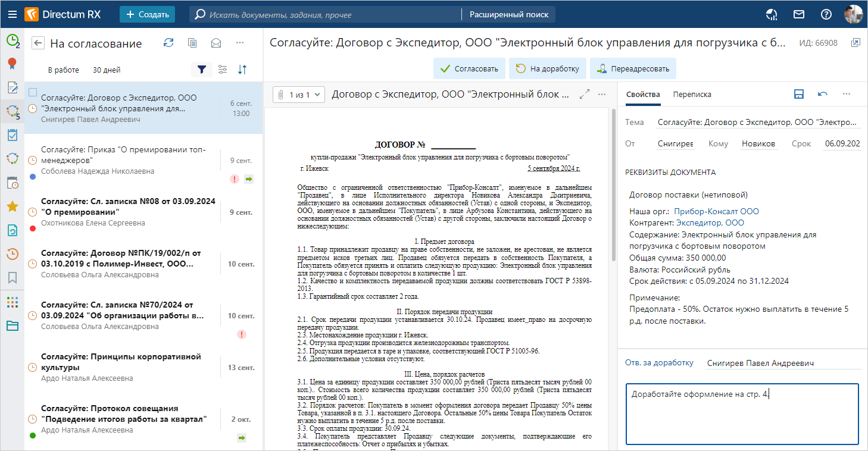
Task: Open favorites star in left sidebar
Action: 12,206
